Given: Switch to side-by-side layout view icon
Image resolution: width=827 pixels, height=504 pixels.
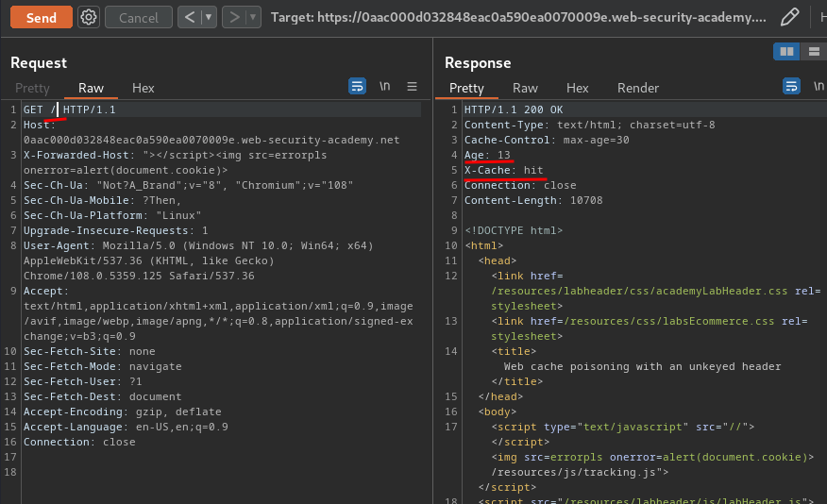Looking at the screenshot, I should 786,51.
